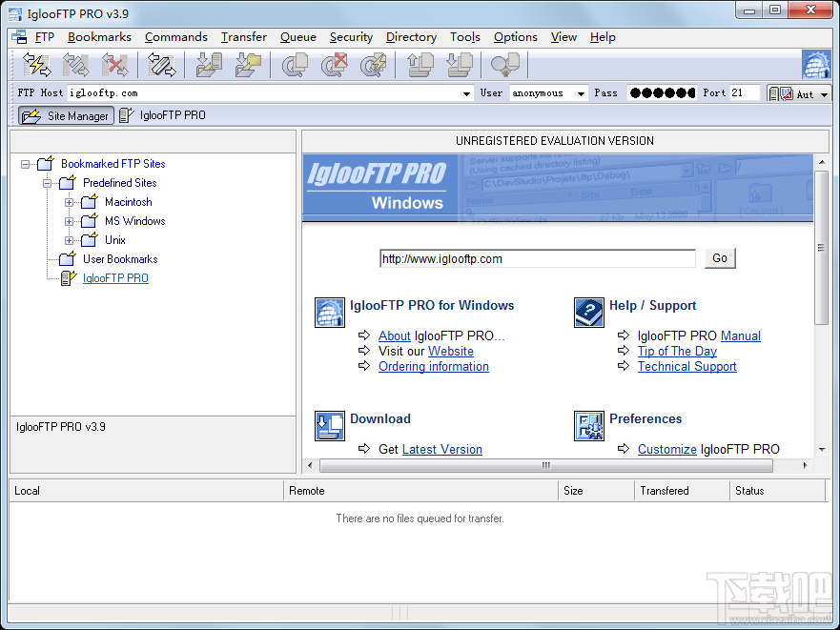Click the Abort Transfer toolbar icon
Screen dimensions: 840x630
tap(335, 64)
